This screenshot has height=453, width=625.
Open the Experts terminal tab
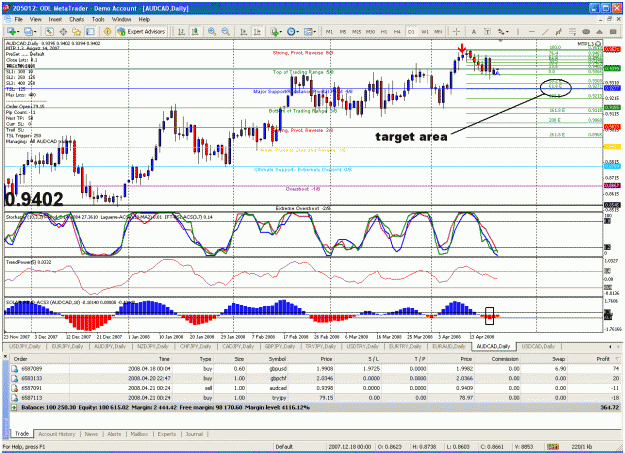click(x=167, y=434)
